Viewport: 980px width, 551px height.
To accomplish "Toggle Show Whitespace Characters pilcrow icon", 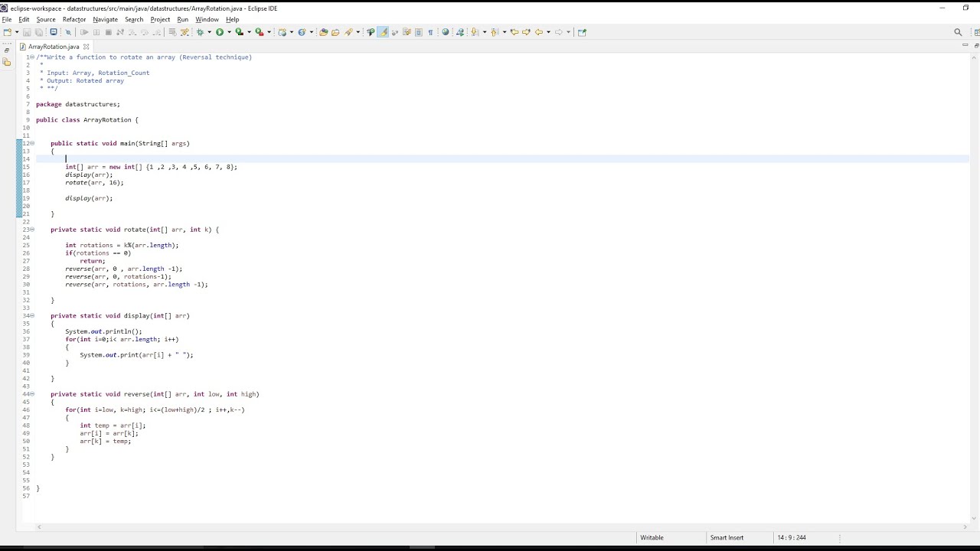I will [430, 32].
